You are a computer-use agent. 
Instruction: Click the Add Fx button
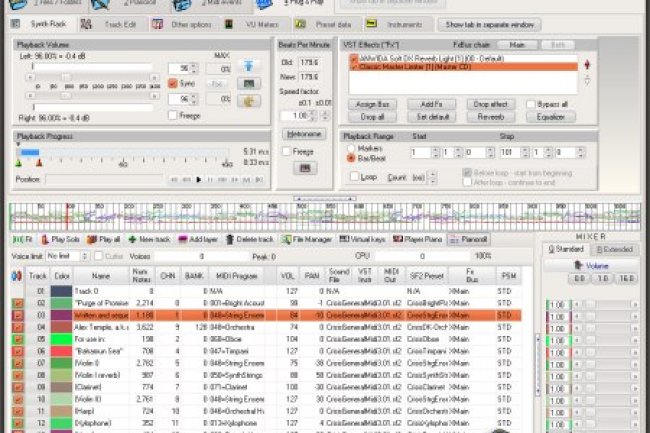point(432,104)
